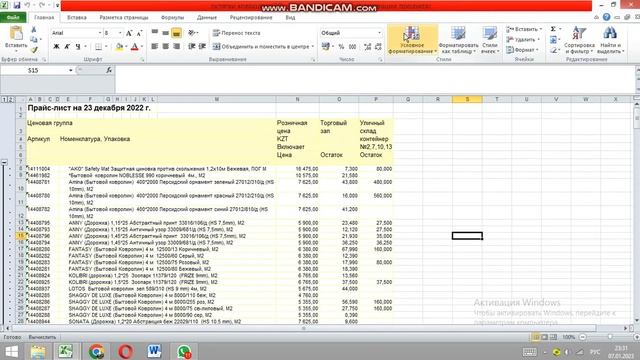Open the font color dropdown arrow

coord(142,47)
